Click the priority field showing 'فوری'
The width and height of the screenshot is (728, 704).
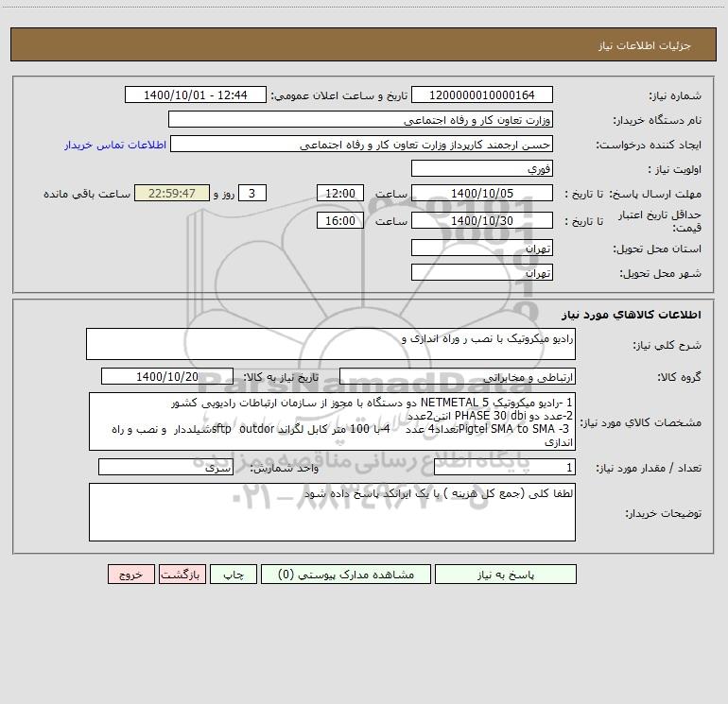[482, 168]
